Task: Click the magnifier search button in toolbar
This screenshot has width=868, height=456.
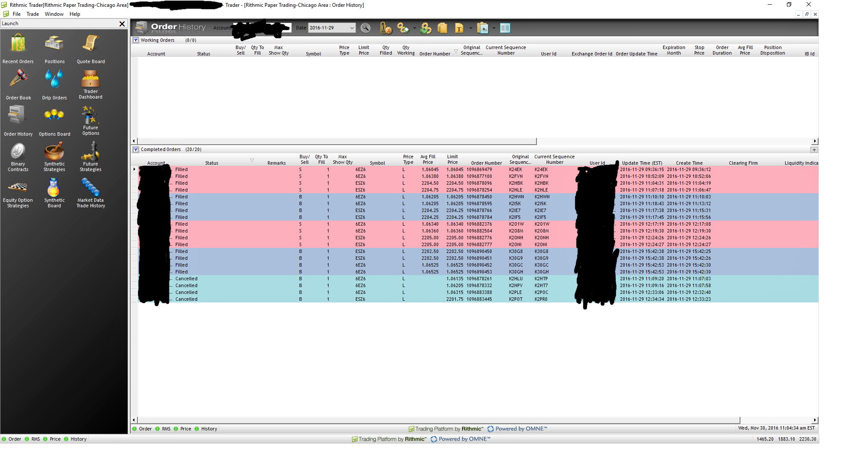Action: coord(365,28)
